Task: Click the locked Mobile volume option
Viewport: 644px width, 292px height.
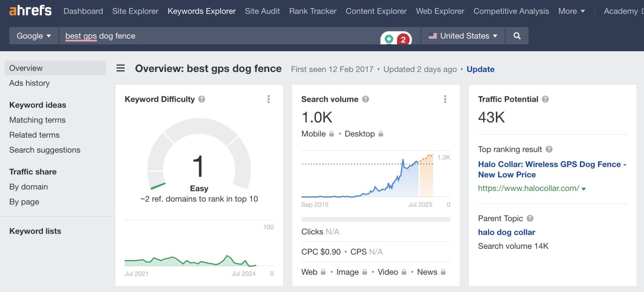Action: [317, 134]
